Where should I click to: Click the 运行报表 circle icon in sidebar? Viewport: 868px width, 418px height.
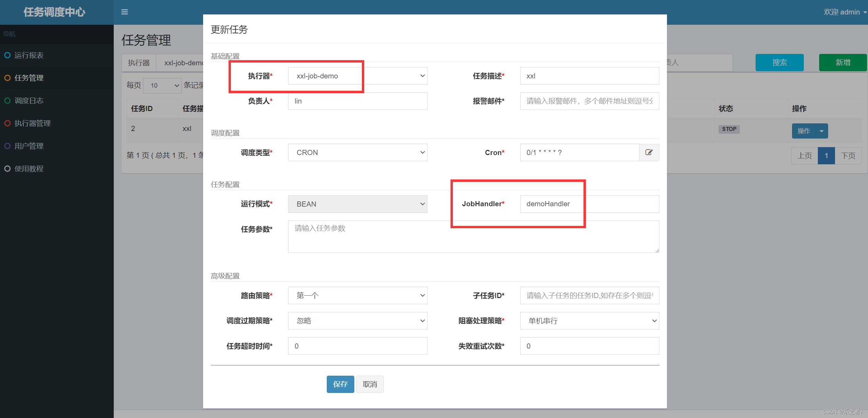(x=7, y=55)
